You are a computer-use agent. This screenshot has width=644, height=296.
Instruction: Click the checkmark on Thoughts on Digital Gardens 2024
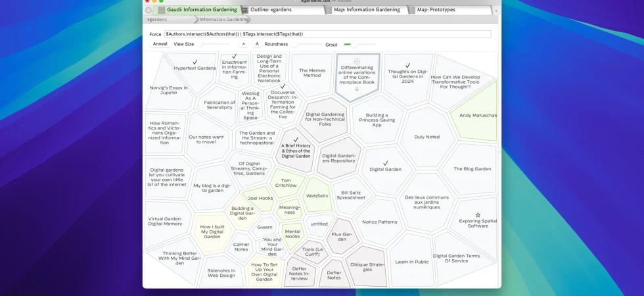pos(407,66)
